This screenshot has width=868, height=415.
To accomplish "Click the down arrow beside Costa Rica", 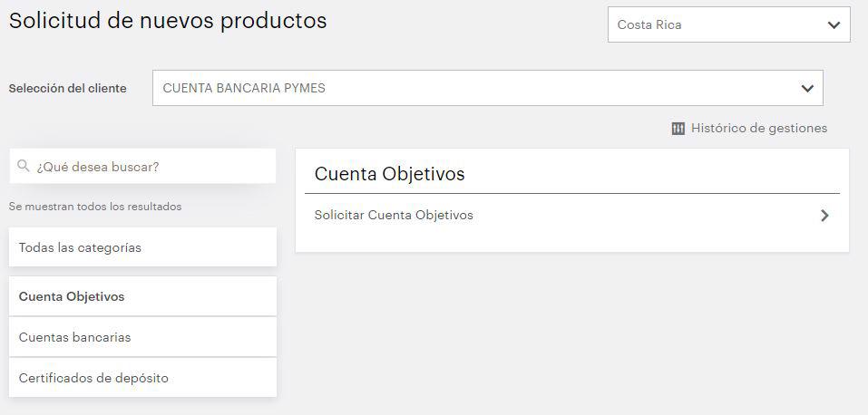I will tap(834, 25).
